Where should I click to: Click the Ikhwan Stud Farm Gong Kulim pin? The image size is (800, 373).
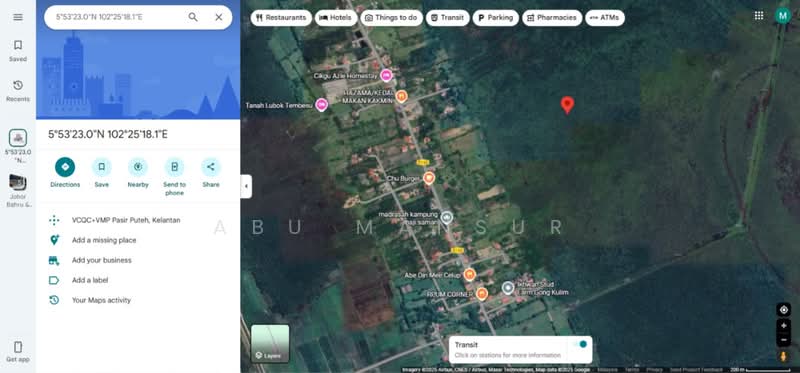508,288
